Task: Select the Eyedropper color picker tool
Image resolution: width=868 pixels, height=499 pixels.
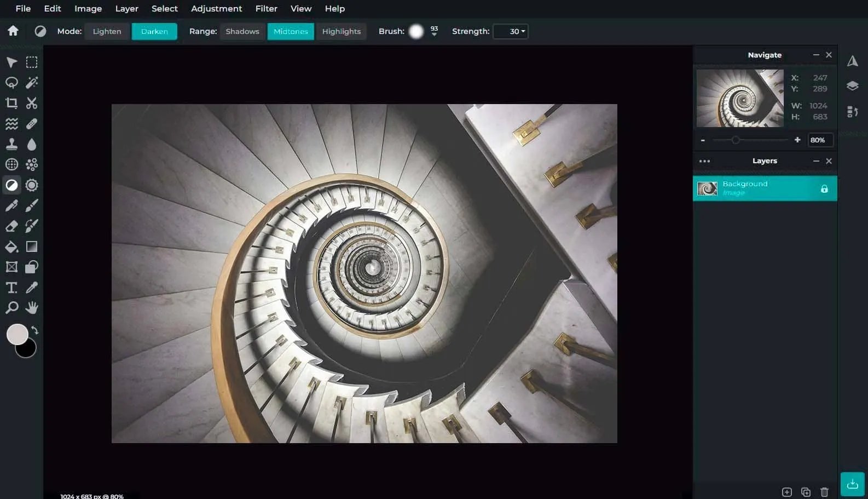Action: 32,288
